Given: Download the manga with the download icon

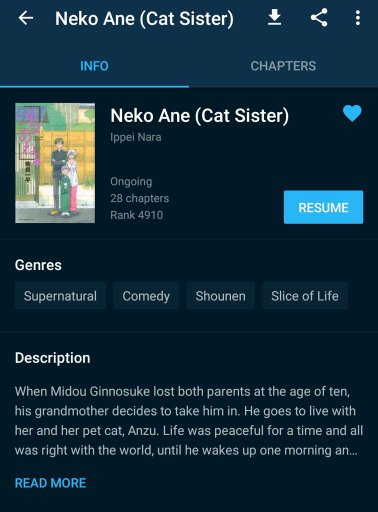Looking at the screenshot, I should coord(274,18).
